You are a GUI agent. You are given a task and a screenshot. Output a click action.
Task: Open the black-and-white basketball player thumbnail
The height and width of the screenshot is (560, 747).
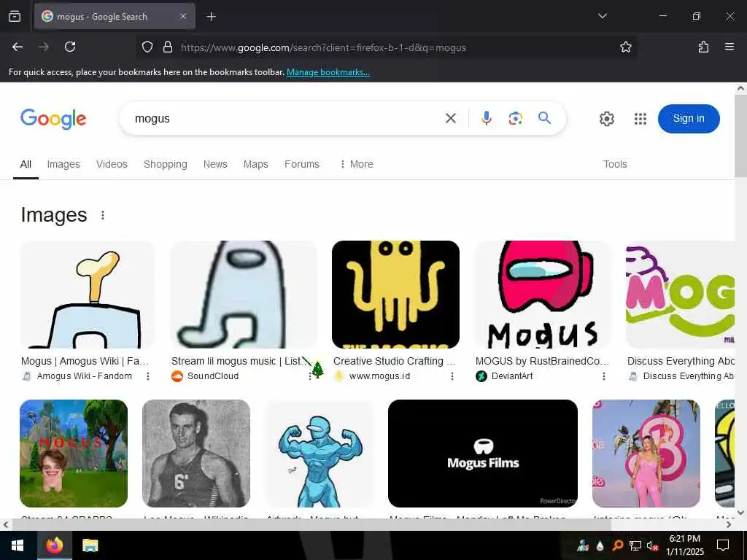pyautogui.click(x=196, y=454)
